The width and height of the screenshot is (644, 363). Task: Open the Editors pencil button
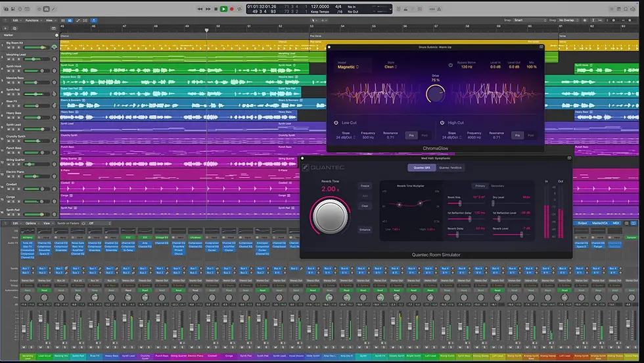click(53, 9)
